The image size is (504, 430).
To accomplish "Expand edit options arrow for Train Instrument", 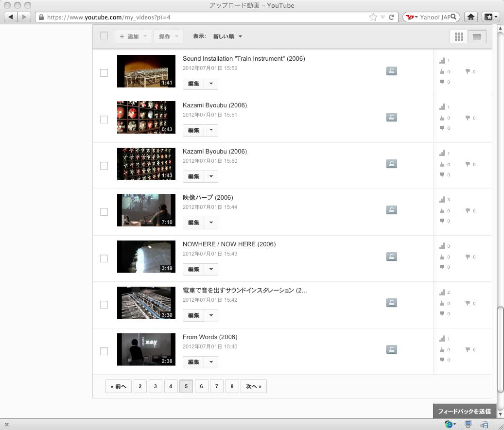I will point(211,84).
